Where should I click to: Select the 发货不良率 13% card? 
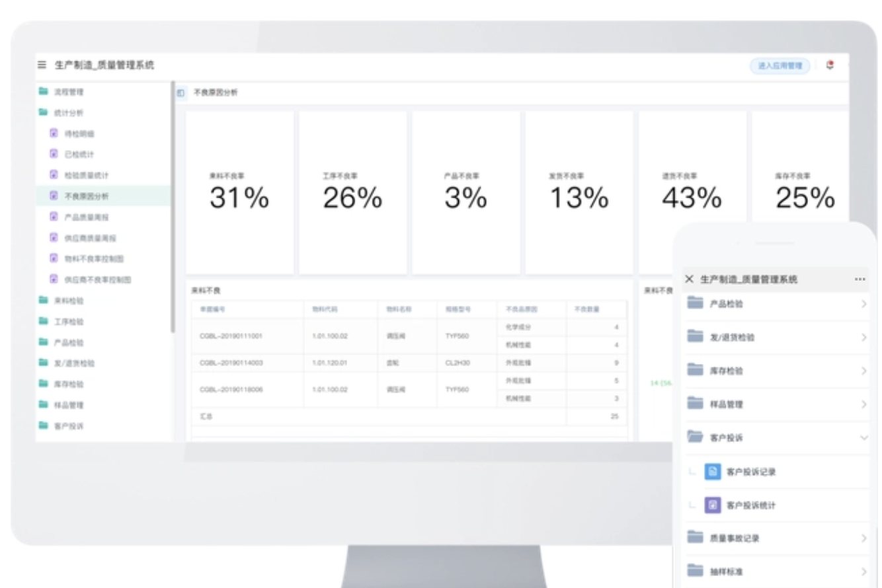579,192
